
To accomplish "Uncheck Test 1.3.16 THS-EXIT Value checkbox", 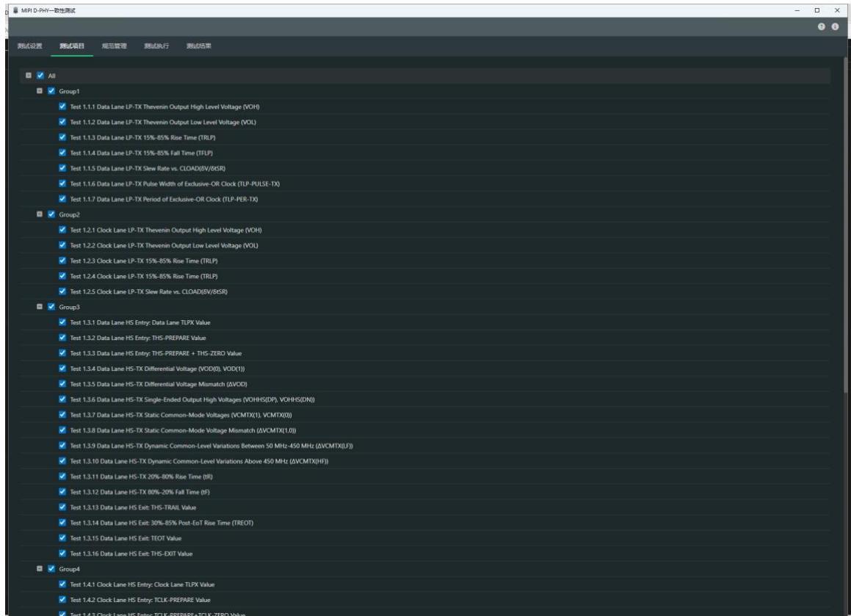I will pyautogui.click(x=62, y=554).
